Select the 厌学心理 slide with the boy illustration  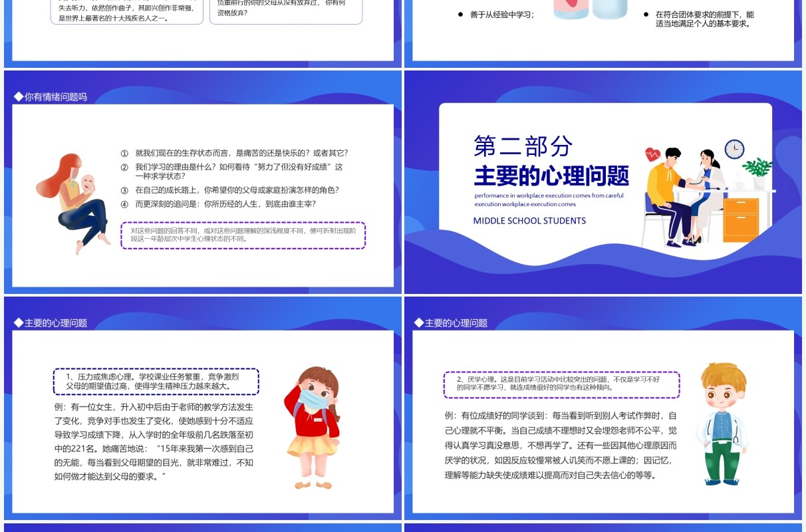pos(603,408)
